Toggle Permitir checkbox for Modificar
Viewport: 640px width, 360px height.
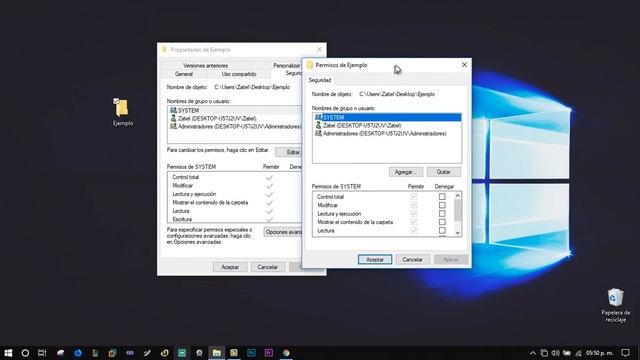414,205
